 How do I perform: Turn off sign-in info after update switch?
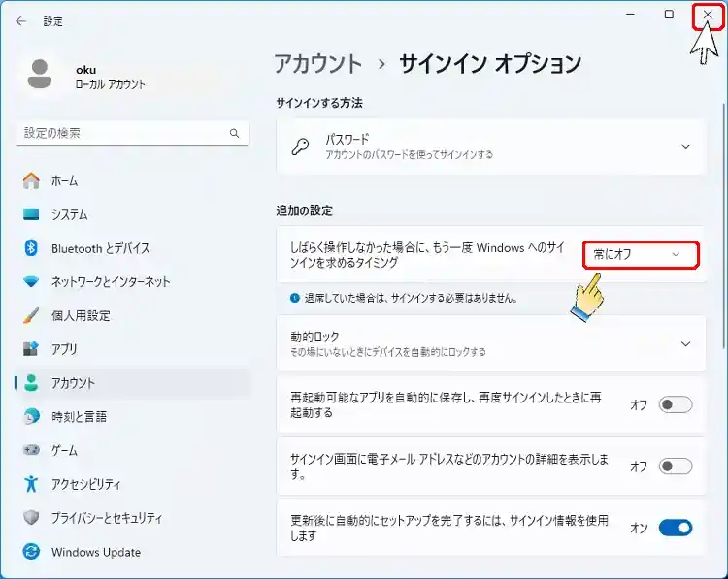click(x=676, y=528)
